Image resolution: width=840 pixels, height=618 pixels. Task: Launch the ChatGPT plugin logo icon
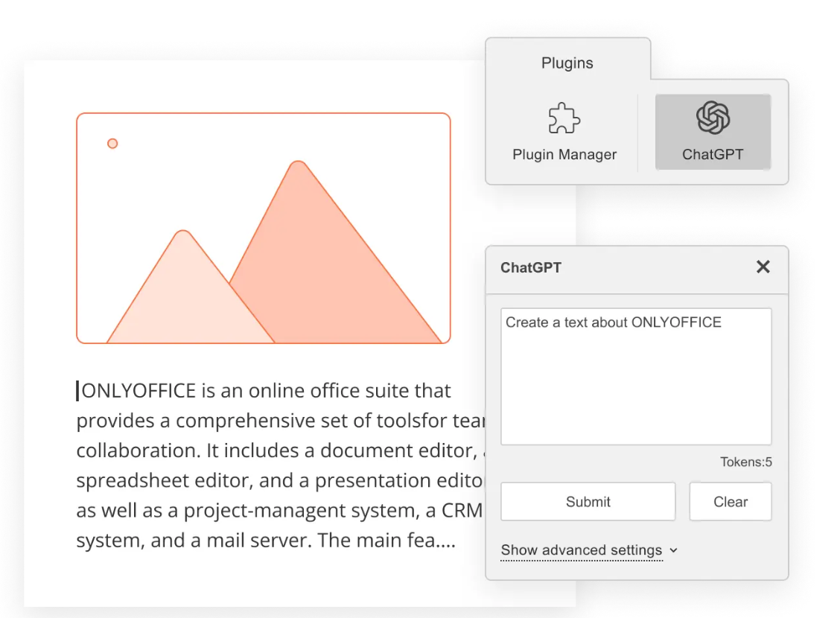click(x=713, y=118)
